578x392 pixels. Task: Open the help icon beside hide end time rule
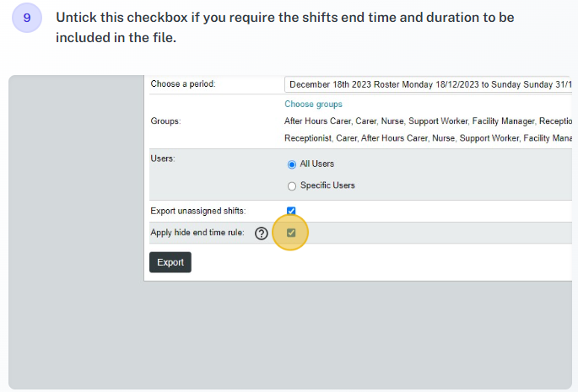(262, 234)
